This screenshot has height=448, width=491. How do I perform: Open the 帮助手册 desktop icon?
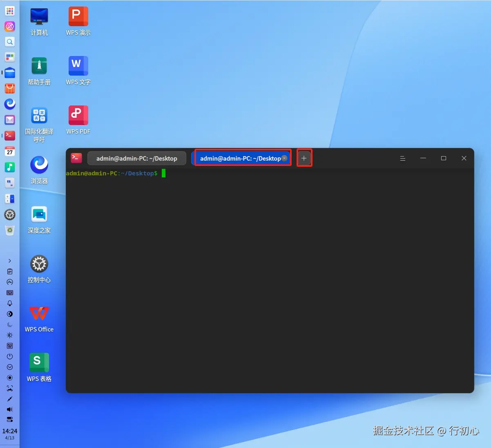[x=39, y=71]
